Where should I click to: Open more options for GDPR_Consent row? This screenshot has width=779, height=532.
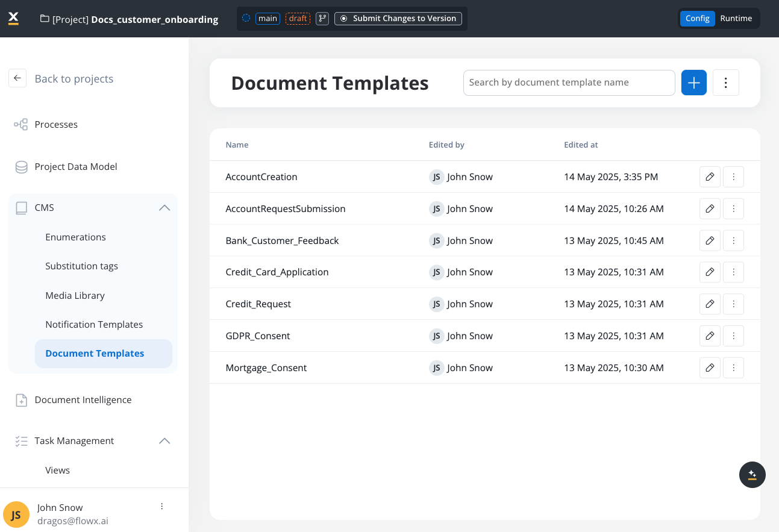[733, 336]
